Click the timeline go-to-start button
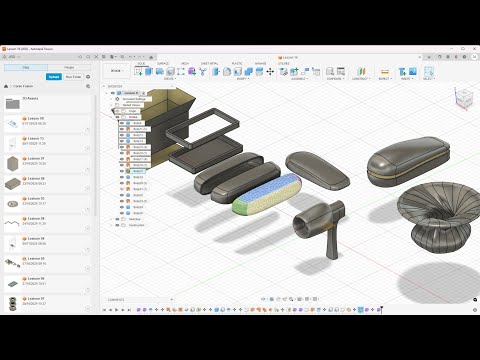Image resolution: width=480 pixels, height=360 pixels. coord(104,310)
